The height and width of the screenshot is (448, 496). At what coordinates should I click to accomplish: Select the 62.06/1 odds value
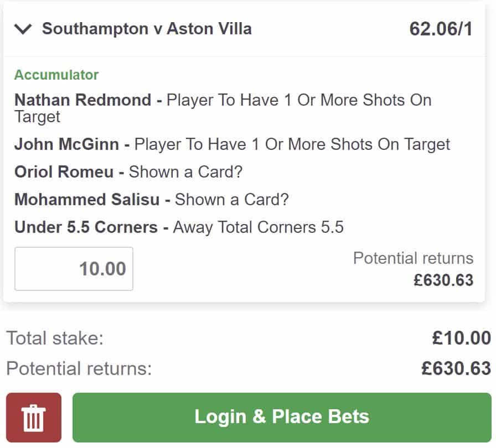point(441,29)
